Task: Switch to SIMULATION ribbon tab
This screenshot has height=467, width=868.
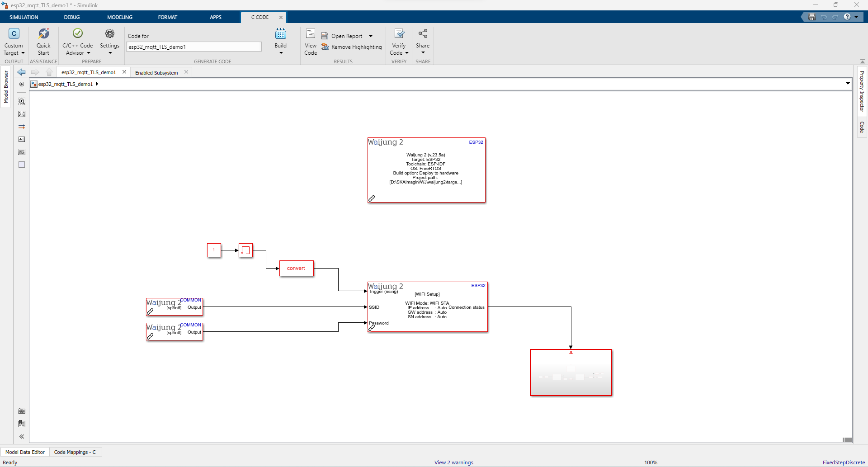Action: click(x=24, y=17)
